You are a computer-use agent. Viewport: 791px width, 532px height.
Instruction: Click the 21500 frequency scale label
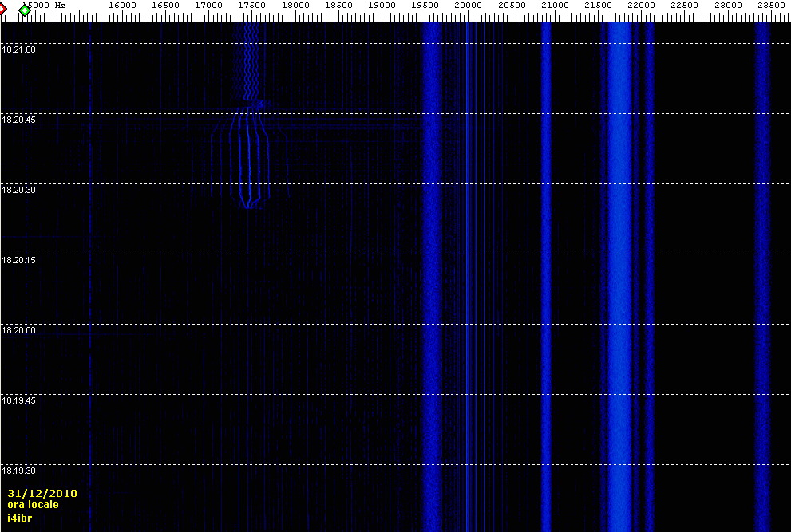[x=599, y=5]
